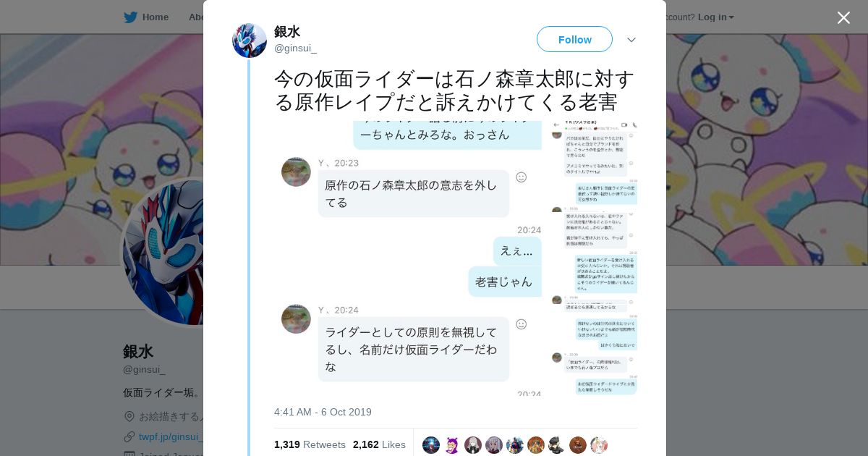Close the tweet overlay with the X icon
The image size is (868, 456).
(843, 17)
